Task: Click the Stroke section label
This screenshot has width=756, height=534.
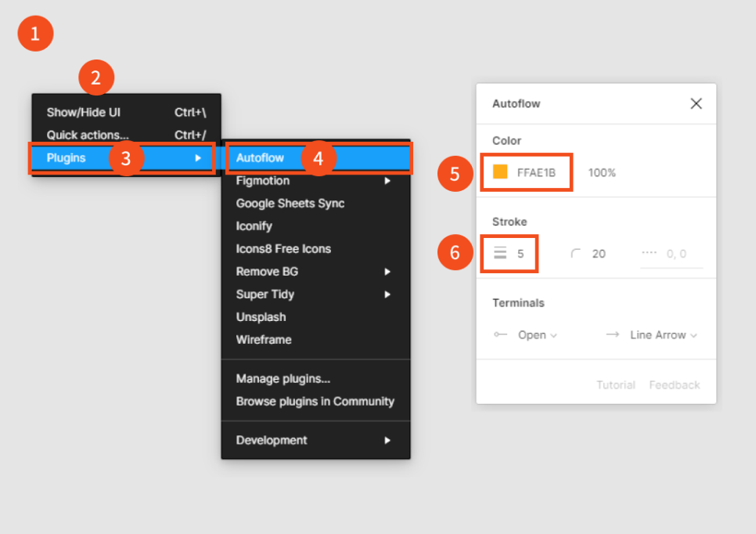Action: (509, 222)
